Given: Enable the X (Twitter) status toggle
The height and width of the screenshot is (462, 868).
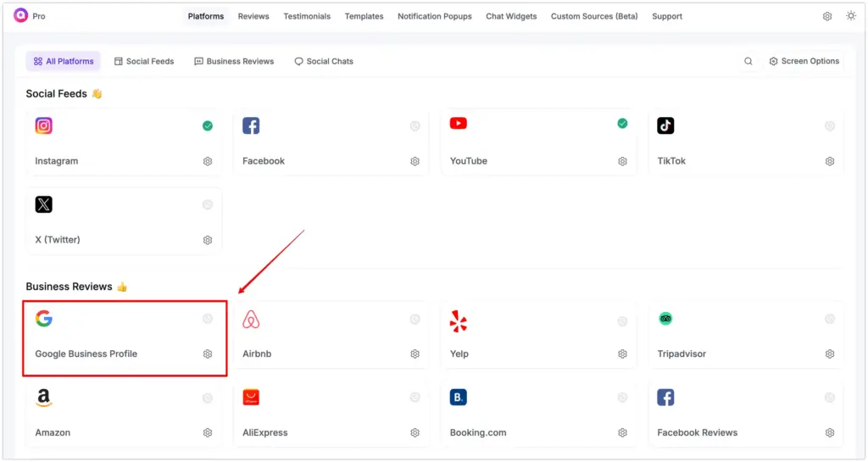Looking at the screenshot, I should click(x=208, y=204).
